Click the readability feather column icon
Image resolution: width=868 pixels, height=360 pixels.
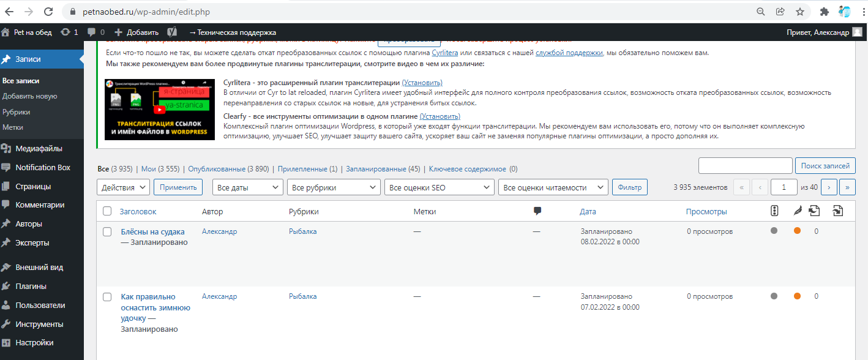click(797, 211)
